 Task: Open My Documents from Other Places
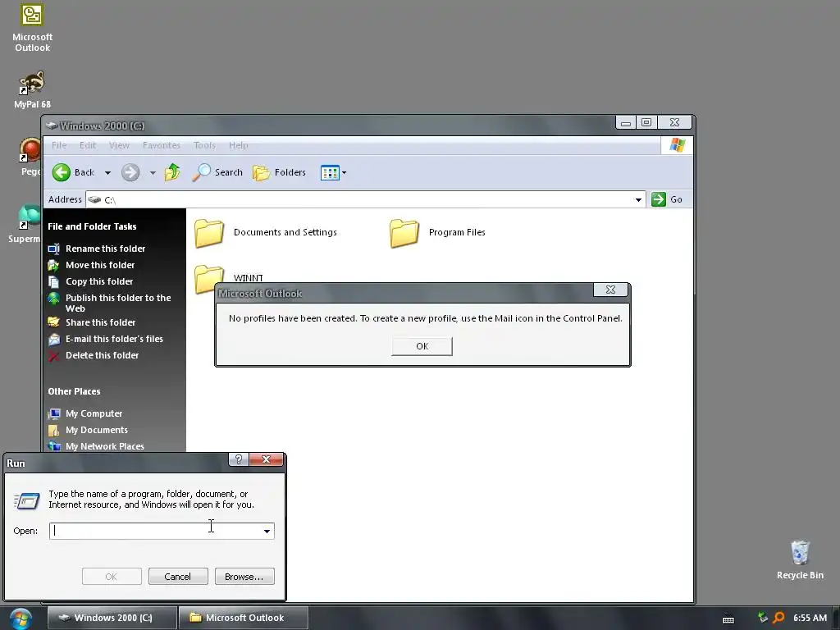click(x=97, y=430)
